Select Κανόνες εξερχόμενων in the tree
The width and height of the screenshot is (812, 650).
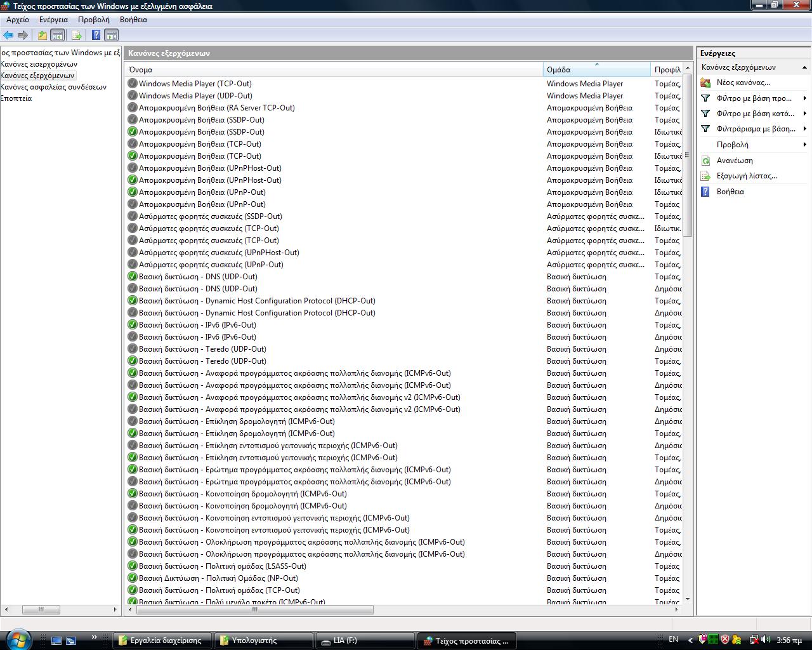(37, 76)
